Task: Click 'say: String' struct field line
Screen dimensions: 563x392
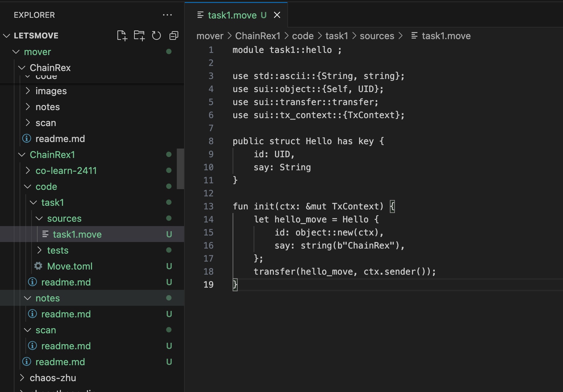Action: 282,167
